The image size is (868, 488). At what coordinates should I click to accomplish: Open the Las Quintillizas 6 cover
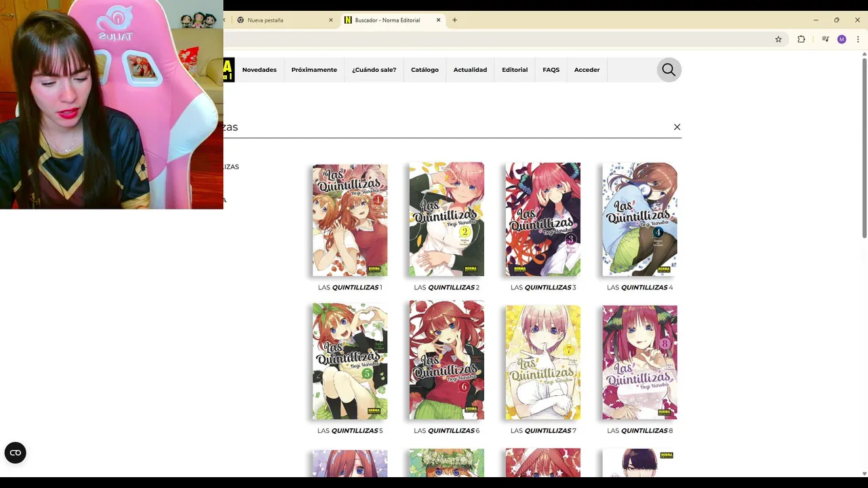point(446,360)
